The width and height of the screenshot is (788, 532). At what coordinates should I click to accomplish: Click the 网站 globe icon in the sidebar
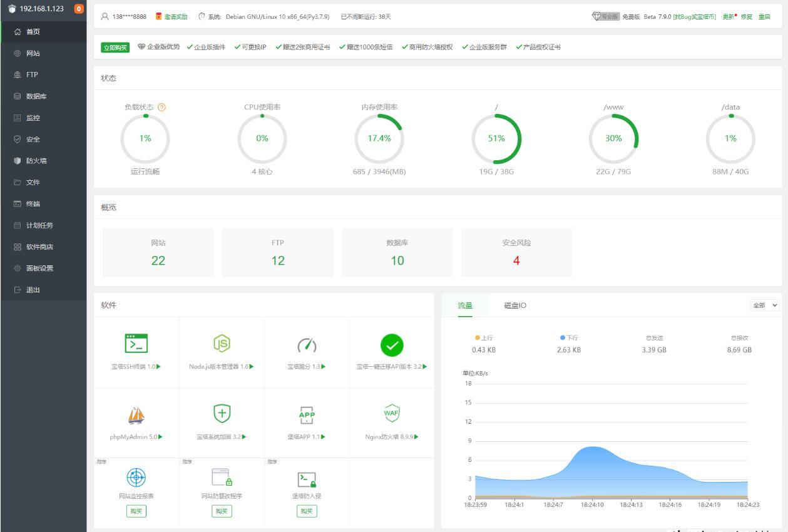pos(17,53)
